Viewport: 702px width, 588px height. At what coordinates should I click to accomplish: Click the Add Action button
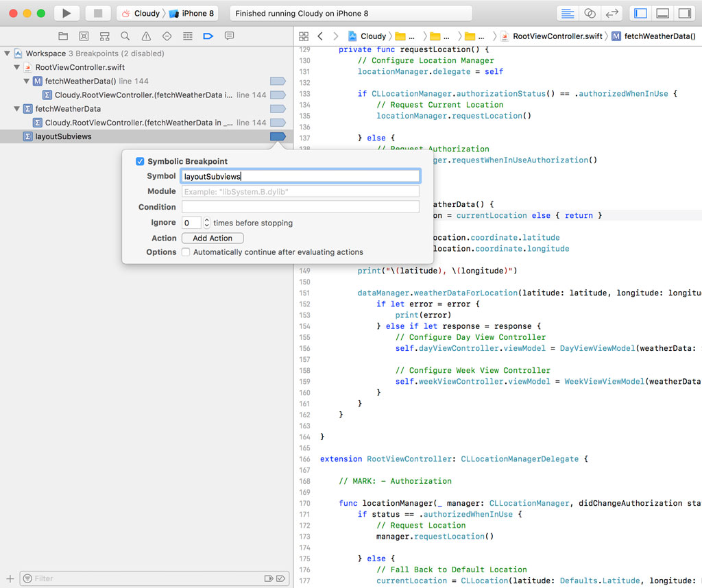pyautogui.click(x=212, y=238)
